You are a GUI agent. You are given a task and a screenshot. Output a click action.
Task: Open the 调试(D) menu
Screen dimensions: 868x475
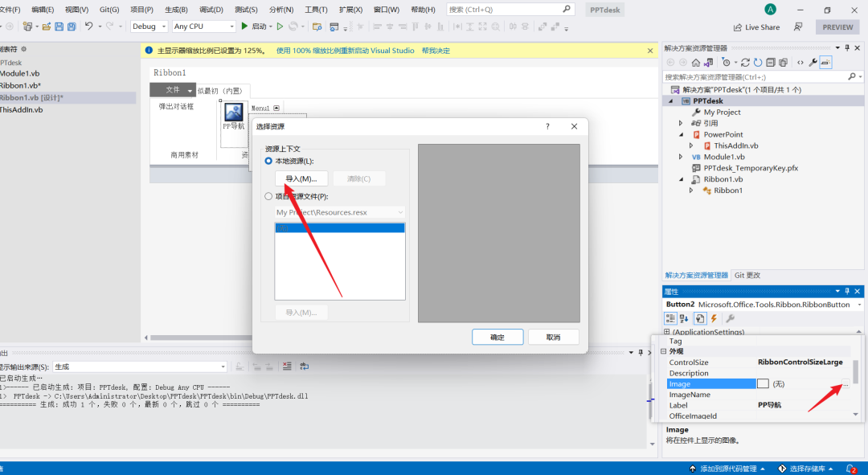[211, 10]
